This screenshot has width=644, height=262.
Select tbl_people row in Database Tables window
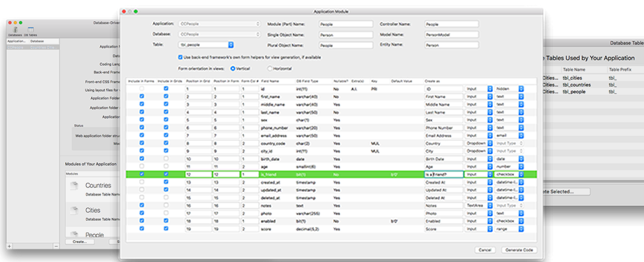(x=593, y=92)
